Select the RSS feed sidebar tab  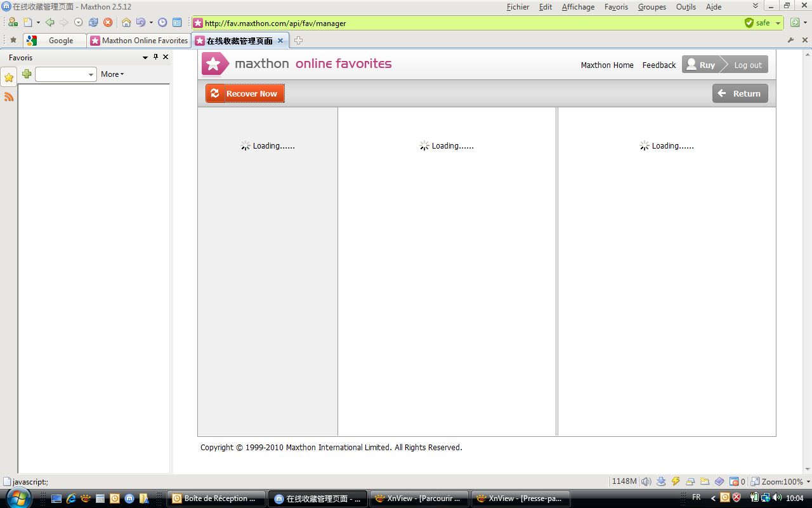[x=9, y=97]
